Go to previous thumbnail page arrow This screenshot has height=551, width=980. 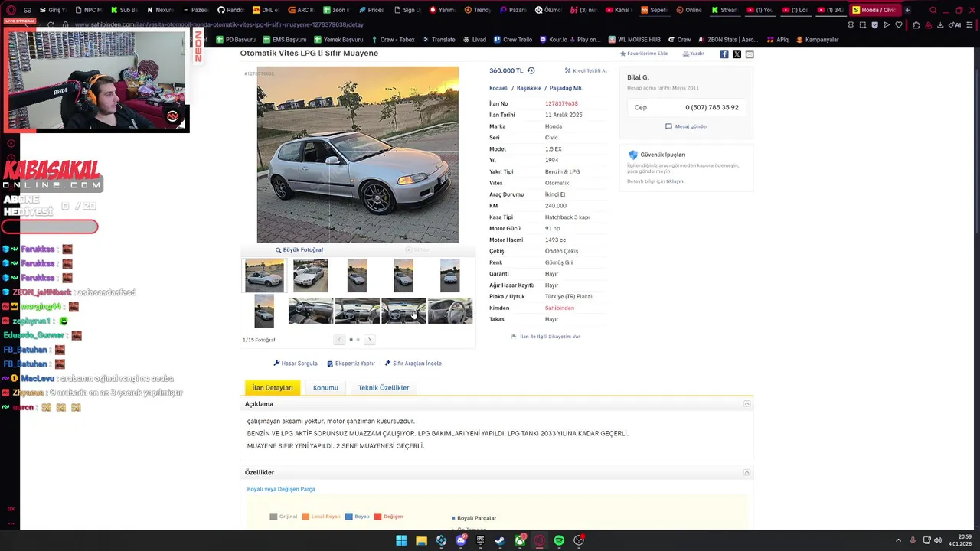[x=339, y=340]
